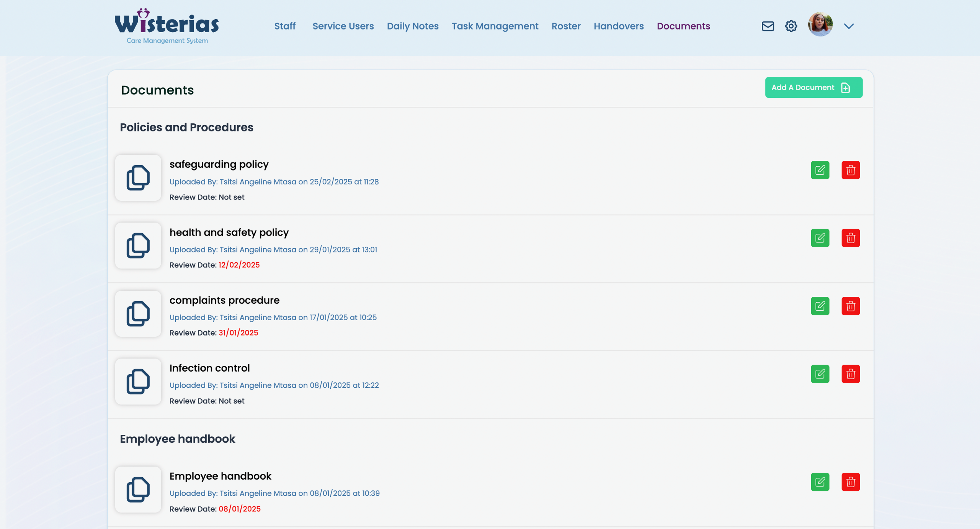Expand the user profile dropdown chevron
The width and height of the screenshot is (980, 529).
(x=849, y=26)
